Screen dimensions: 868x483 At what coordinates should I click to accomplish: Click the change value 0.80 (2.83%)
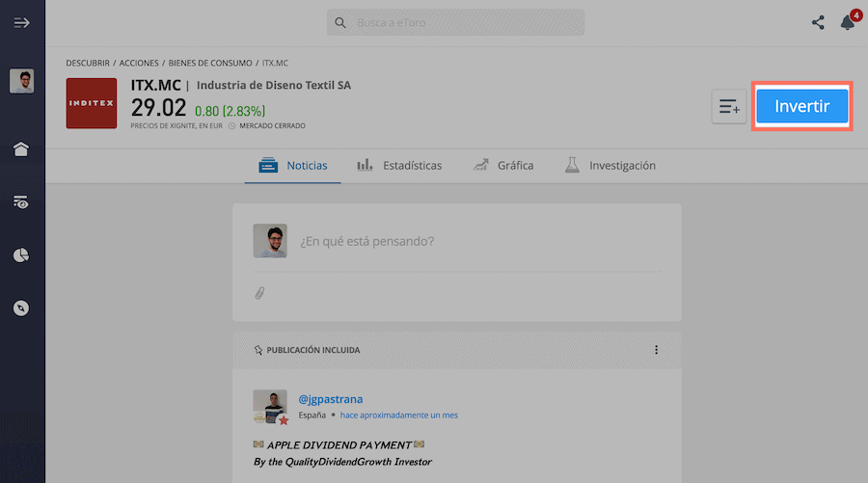pyautogui.click(x=230, y=111)
